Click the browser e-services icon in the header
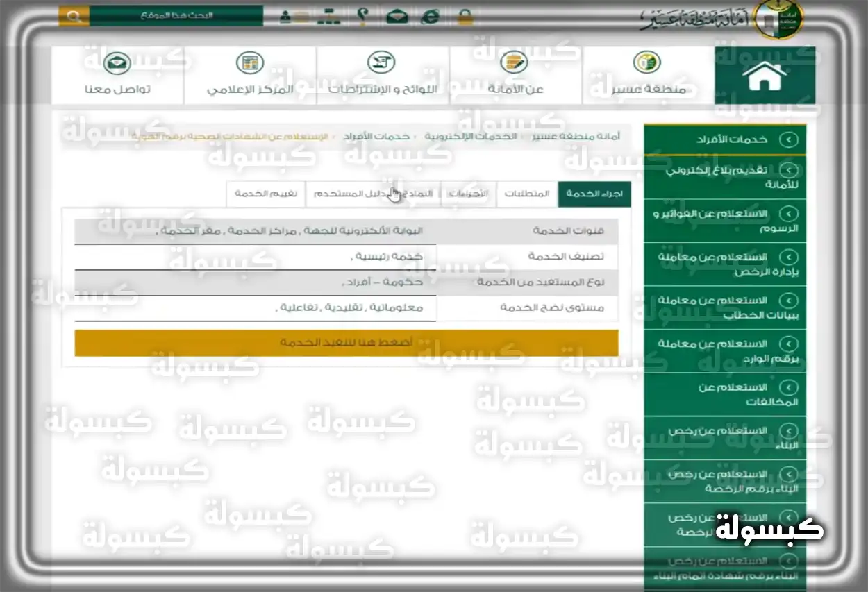 (x=430, y=16)
